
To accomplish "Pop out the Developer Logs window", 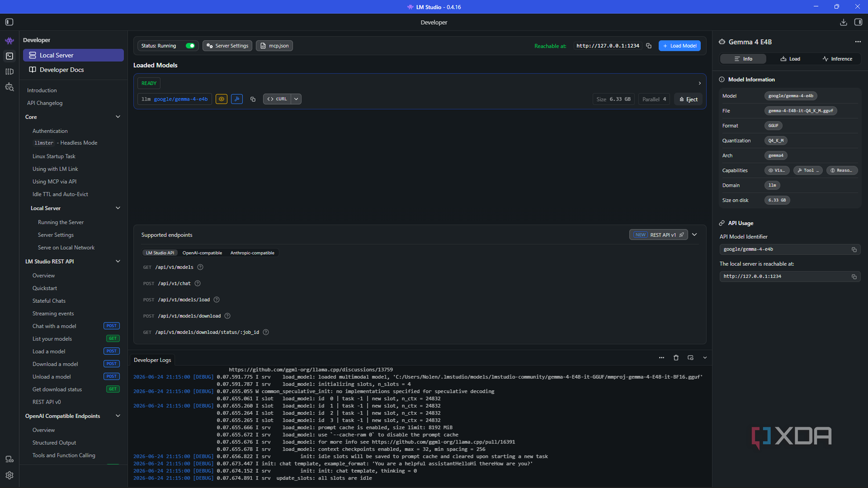I will point(690,358).
